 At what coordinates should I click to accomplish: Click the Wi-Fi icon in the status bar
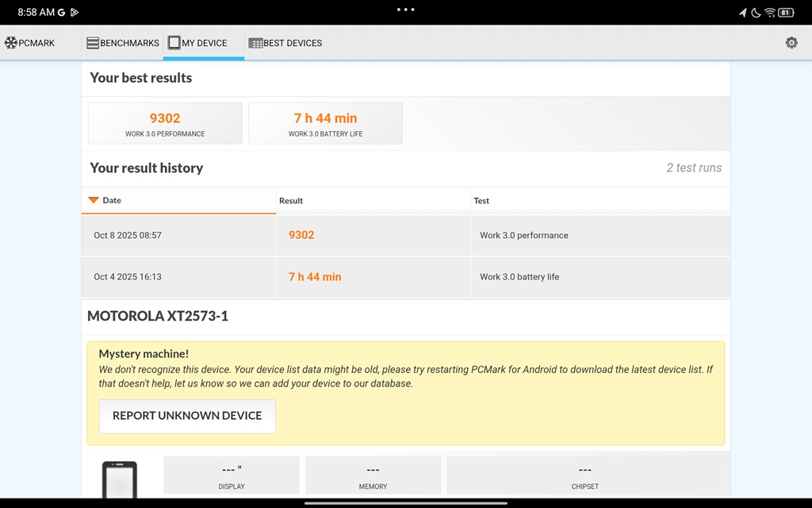(x=770, y=12)
